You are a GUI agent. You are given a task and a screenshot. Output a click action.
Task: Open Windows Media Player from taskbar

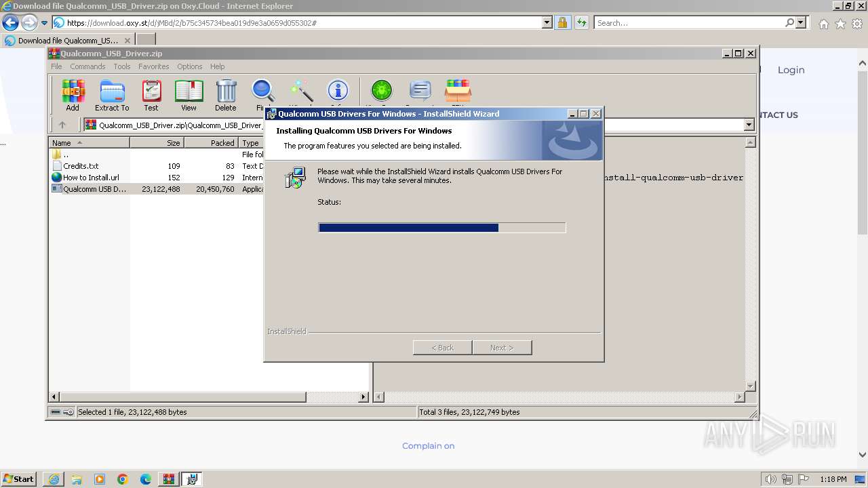(100, 479)
